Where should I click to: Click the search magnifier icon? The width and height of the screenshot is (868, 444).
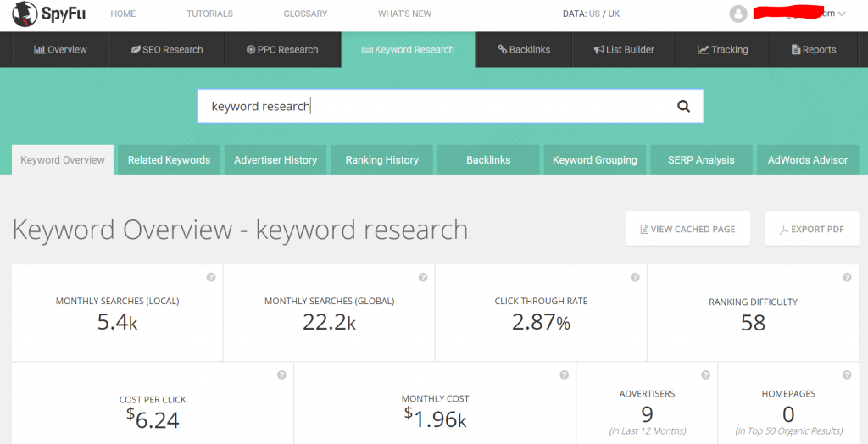(x=683, y=107)
